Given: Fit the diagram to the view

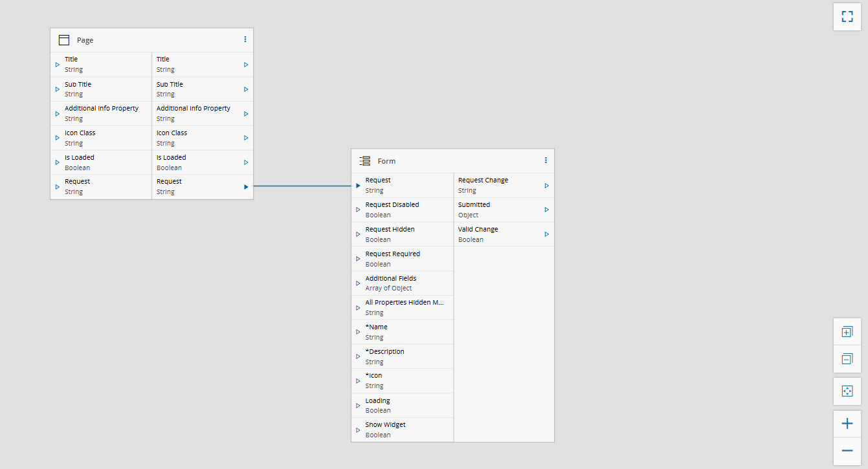Looking at the screenshot, I should click(847, 391).
